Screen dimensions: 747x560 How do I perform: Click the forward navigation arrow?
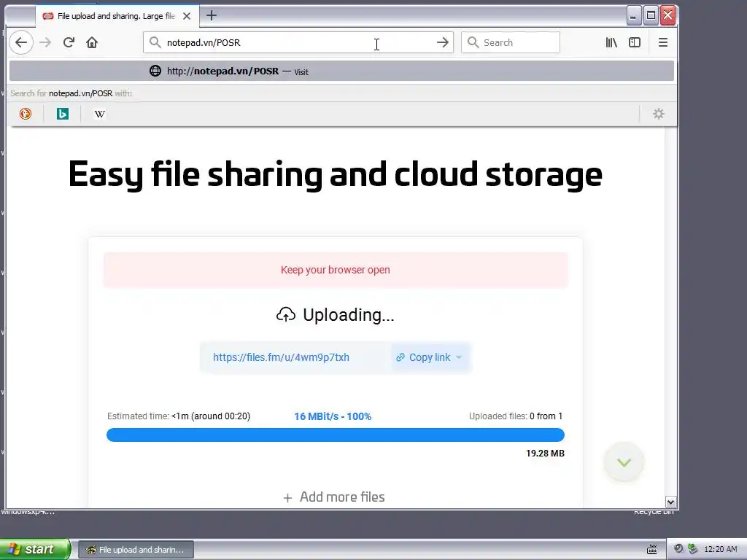[45, 42]
